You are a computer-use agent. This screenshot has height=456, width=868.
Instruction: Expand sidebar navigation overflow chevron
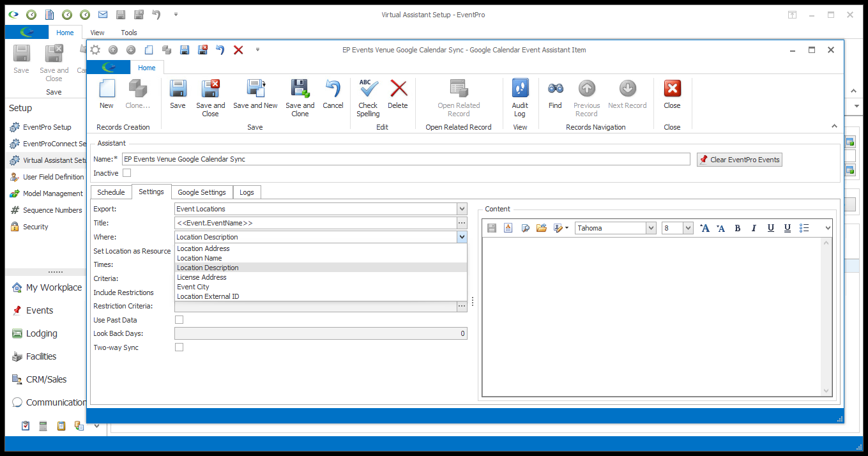click(x=96, y=426)
